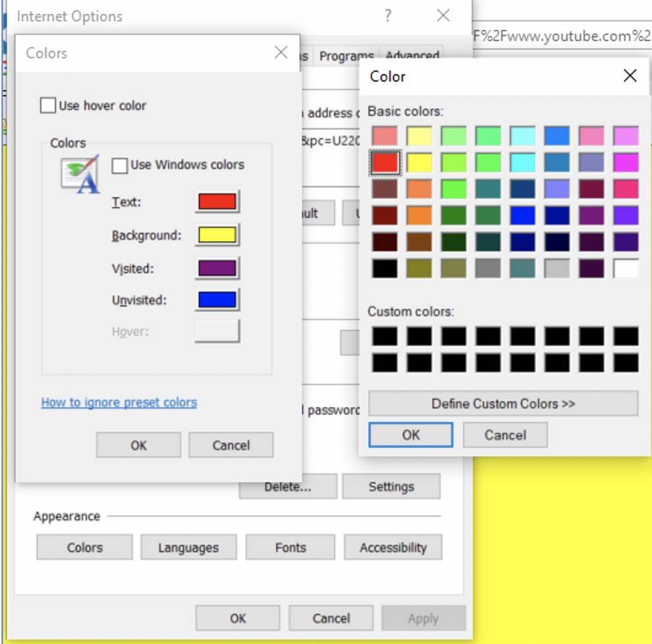Open the Languages settings
652x644 pixels.
coord(188,547)
